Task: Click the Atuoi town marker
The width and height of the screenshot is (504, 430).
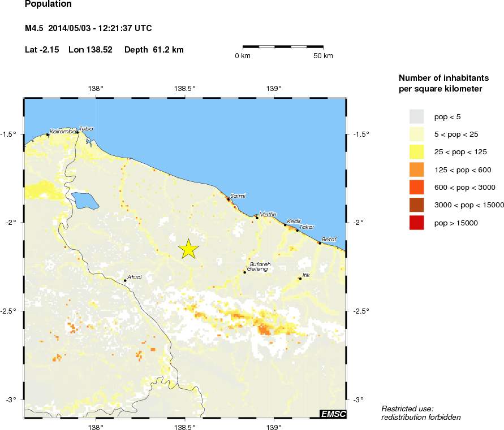Action: coord(125,280)
